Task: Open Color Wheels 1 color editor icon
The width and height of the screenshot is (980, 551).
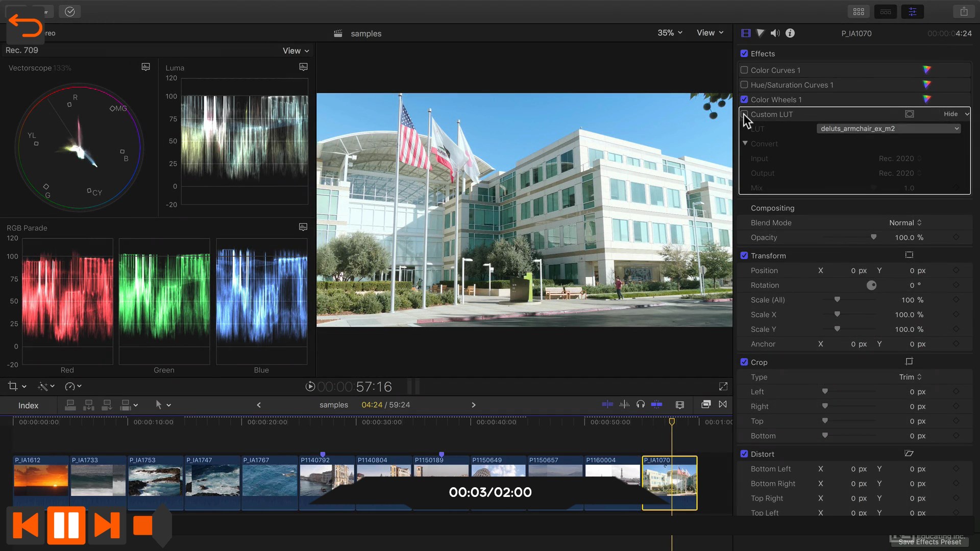Action: tap(927, 99)
